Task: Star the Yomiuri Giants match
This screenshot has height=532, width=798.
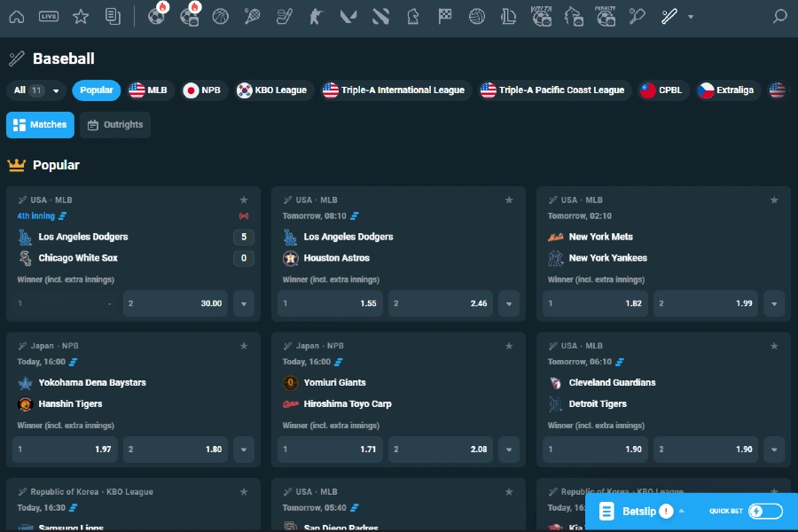Action: click(509, 346)
